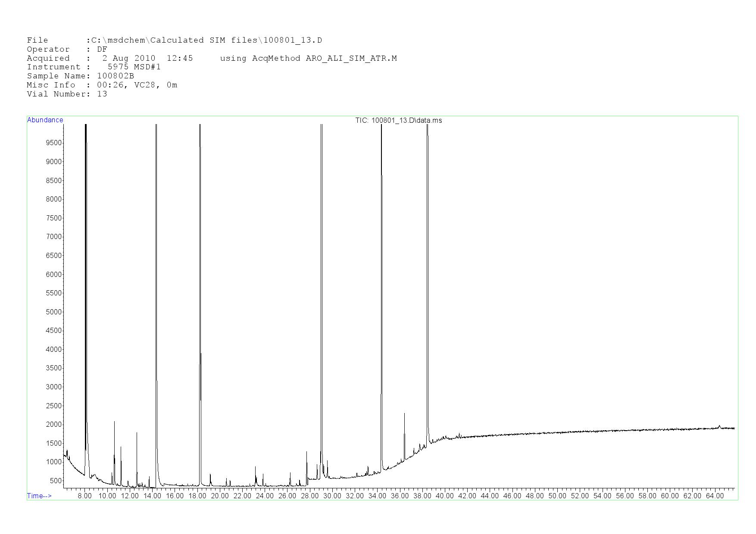The width and height of the screenshot is (756, 534).
Task: Click the 8.00 time axis tick label
Action: tap(84, 496)
